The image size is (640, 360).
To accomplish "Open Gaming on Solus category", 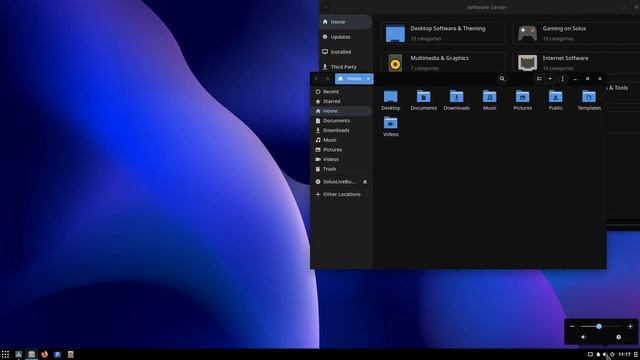I will coord(576,33).
